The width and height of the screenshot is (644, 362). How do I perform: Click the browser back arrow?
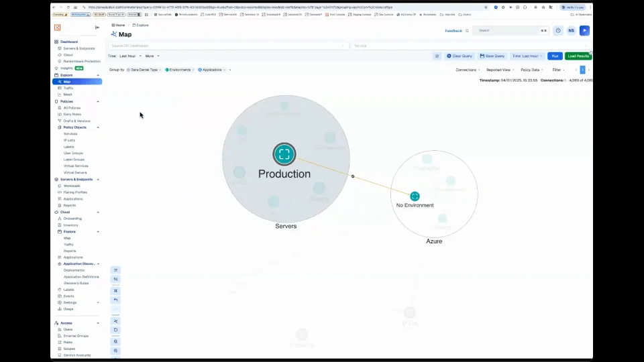click(54, 7)
